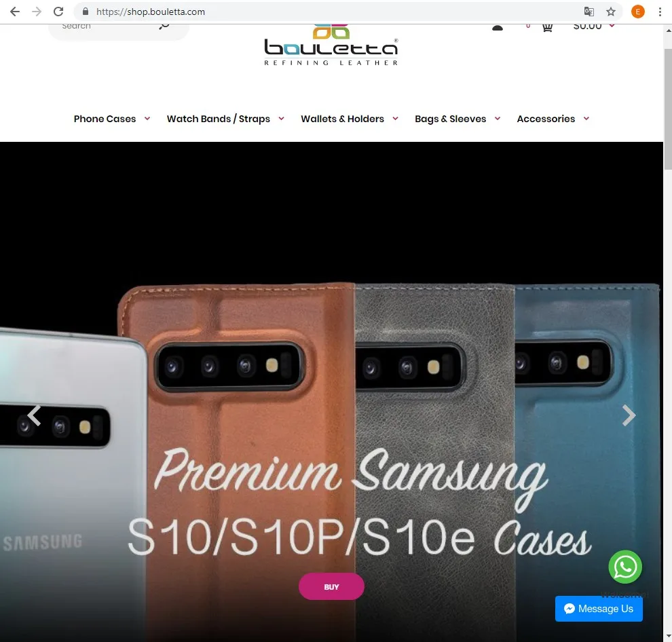The width and height of the screenshot is (672, 642).
Task: Reload the page with refresh icon
Action: 58,12
